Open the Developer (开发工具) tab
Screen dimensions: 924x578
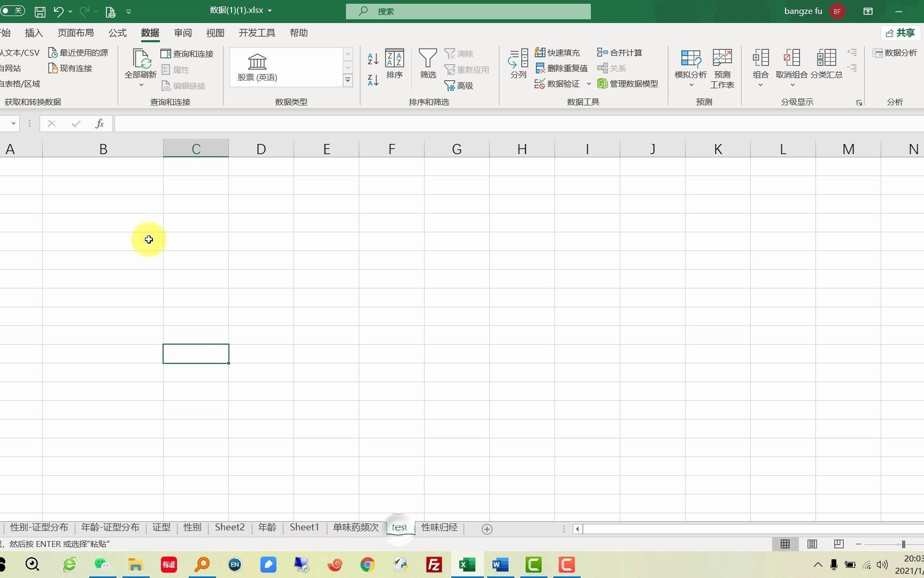(257, 33)
